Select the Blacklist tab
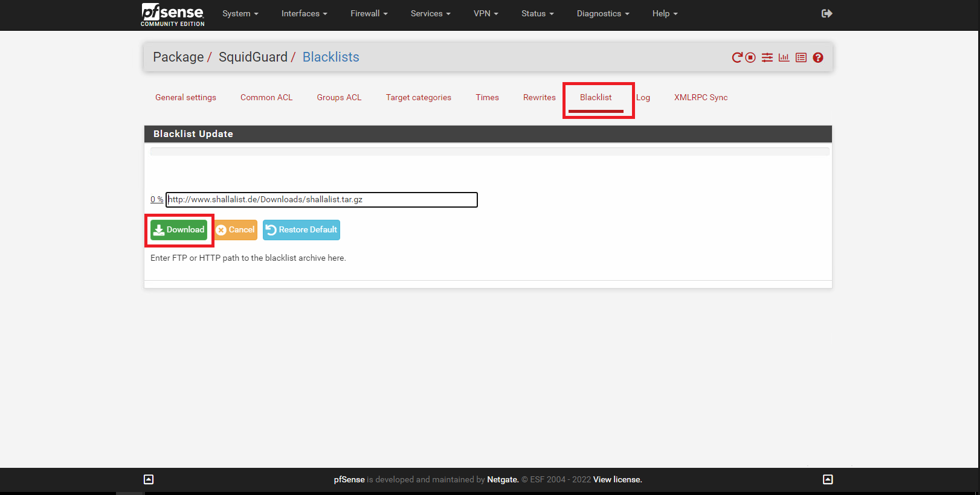The height and width of the screenshot is (495, 980). pyautogui.click(x=596, y=97)
